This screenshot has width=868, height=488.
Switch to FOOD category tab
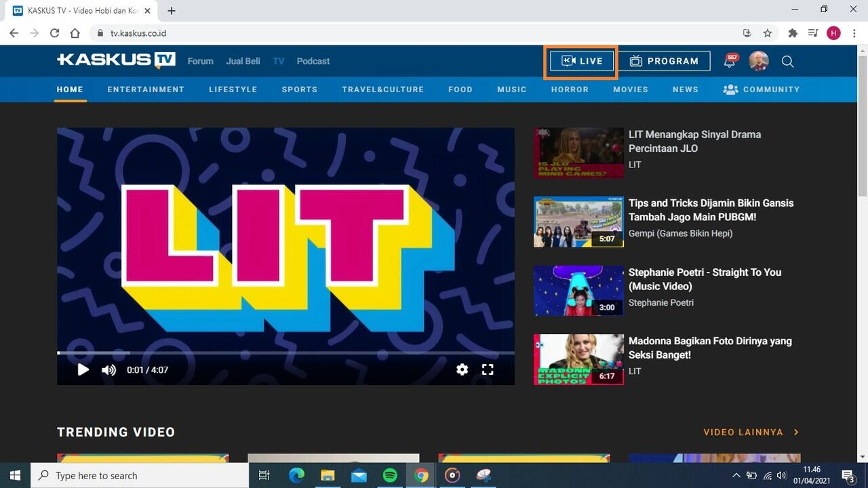[x=460, y=89]
